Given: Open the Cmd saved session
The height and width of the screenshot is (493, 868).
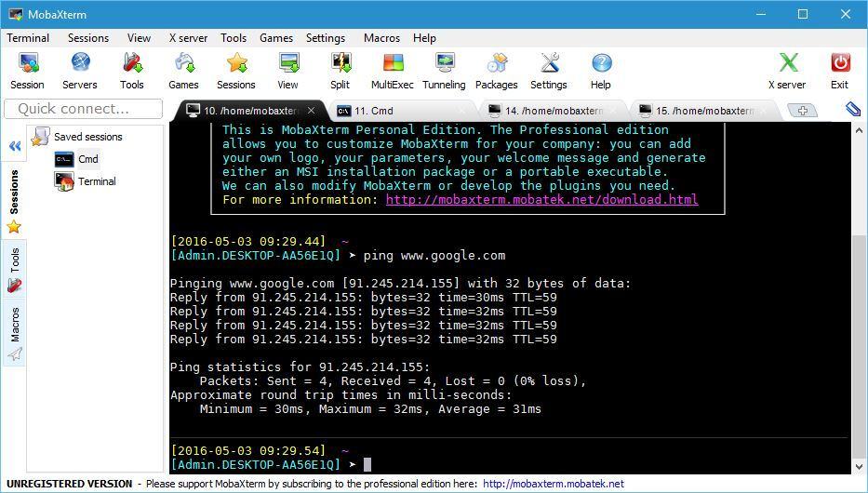Looking at the screenshot, I should point(77,159).
